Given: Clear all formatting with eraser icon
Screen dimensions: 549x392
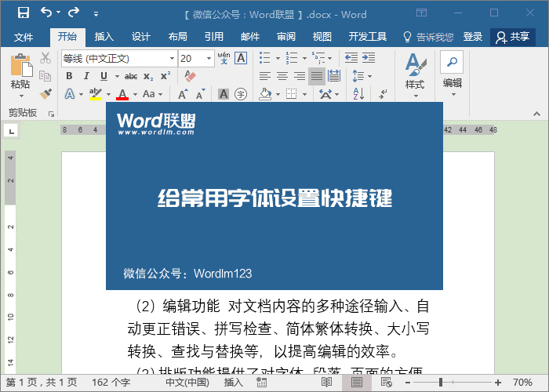Looking at the screenshot, I should (x=190, y=76).
